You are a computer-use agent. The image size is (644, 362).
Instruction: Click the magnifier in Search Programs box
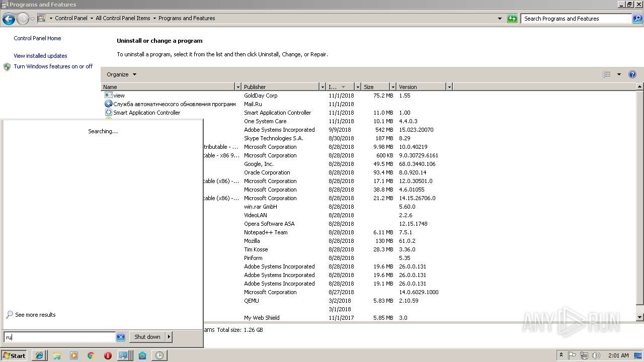tap(637, 19)
